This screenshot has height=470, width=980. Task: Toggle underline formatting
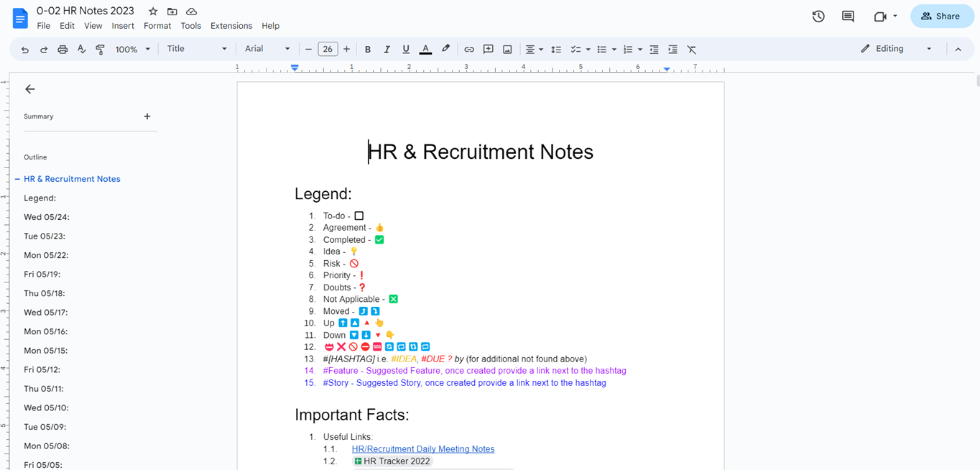coord(406,50)
